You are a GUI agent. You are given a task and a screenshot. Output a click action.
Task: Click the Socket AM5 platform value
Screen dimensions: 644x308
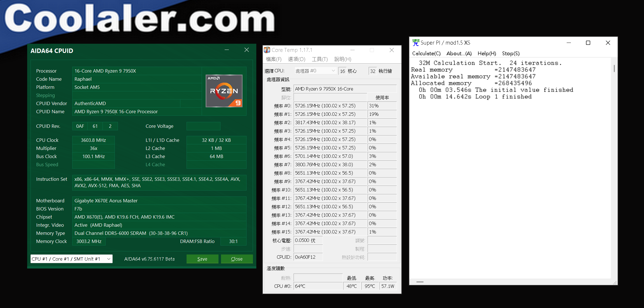[137, 87]
